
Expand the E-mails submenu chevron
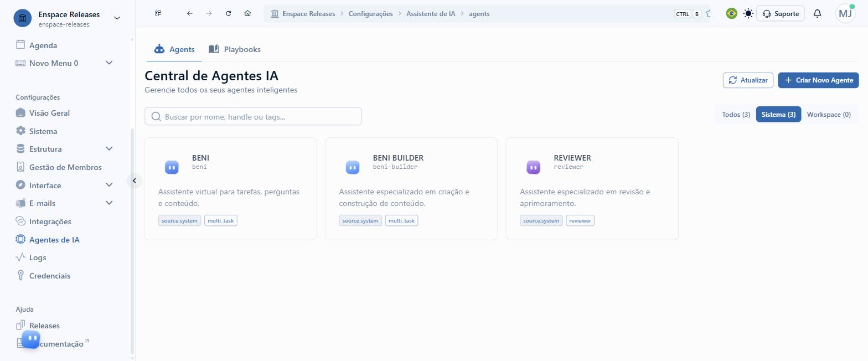[109, 203]
